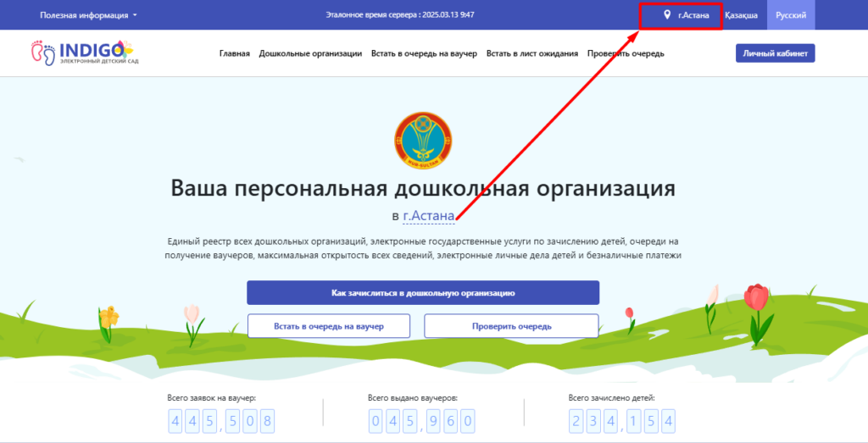This screenshot has height=443, width=868.
Task: Click the Всего заявок на ваучер counter
Action: (x=221, y=420)
